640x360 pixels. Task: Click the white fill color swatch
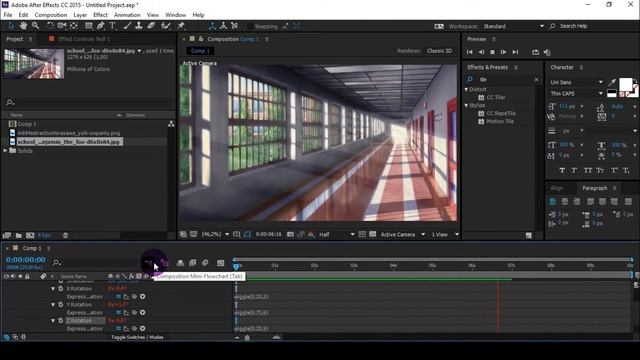(x=625, y=85)
